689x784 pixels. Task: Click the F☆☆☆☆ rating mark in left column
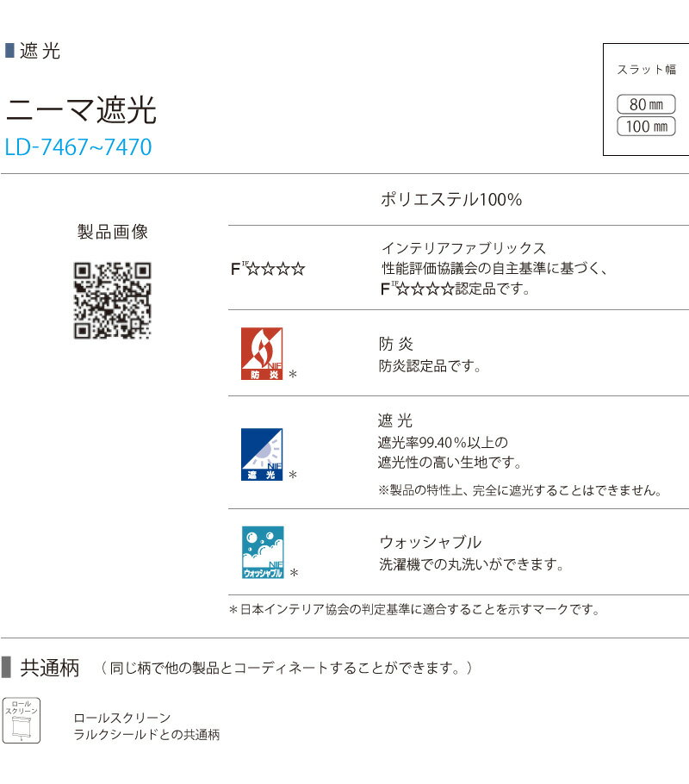[x=268, y=269]
